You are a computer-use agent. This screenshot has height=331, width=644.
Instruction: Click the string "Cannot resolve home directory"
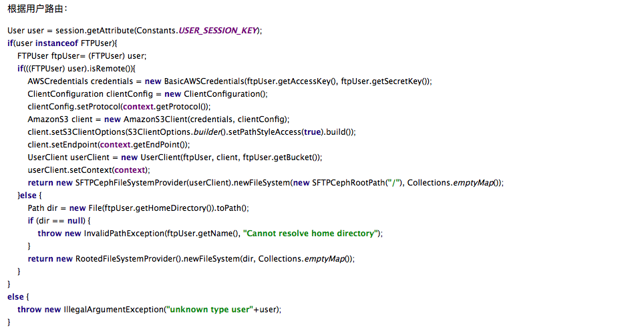click(x=311, y=234)
